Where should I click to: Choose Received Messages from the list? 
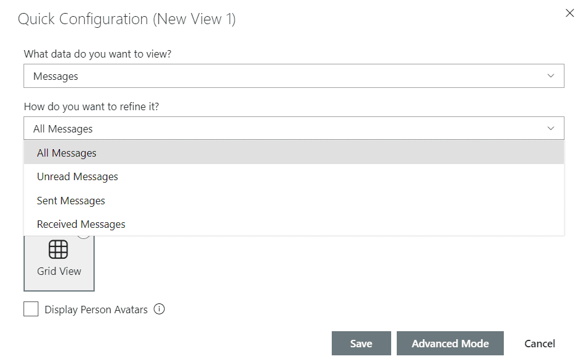[81, 224]
